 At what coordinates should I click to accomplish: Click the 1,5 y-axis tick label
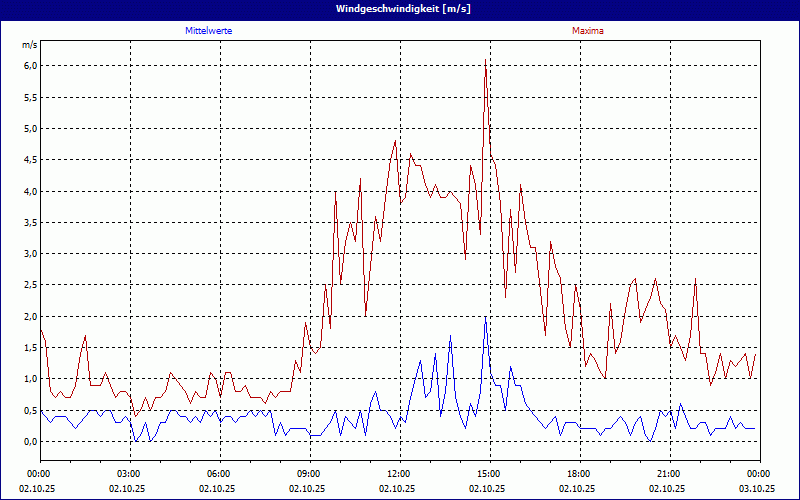tap(30, 348)
